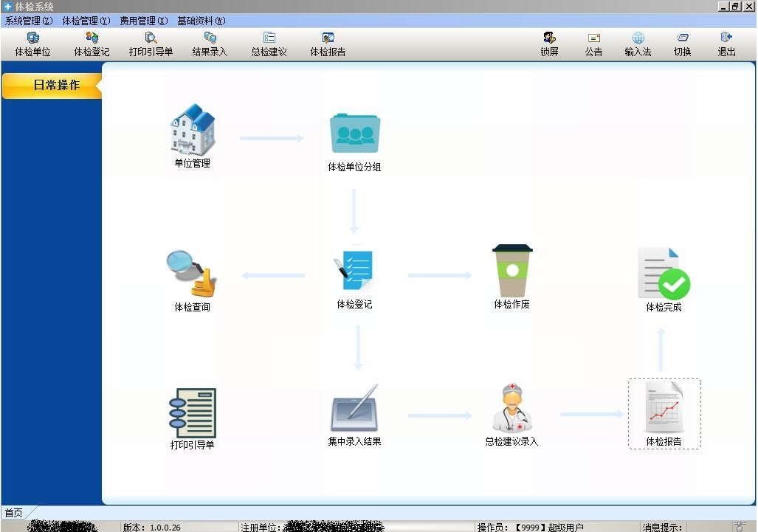Click the 体检系统 title bar icon

pyautogui.click(x=7, y=7)
